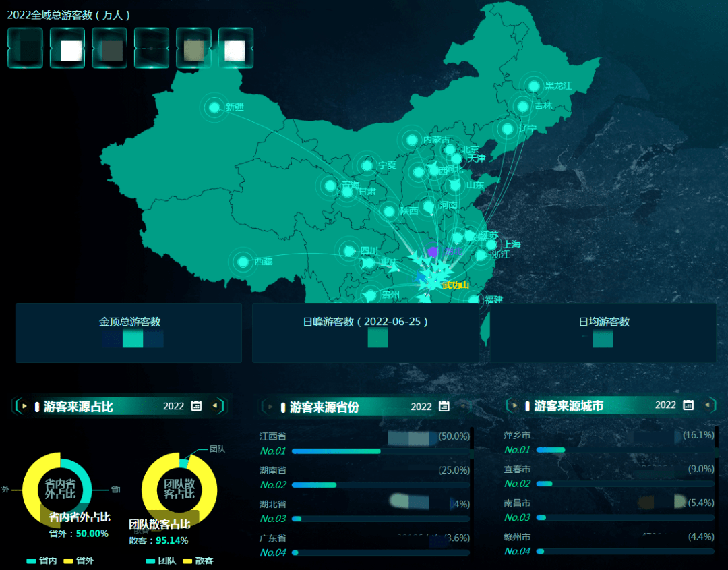Click the 团队散客占比 donut chart
Viewport: 728px width, 570px height.
(179, 489)
